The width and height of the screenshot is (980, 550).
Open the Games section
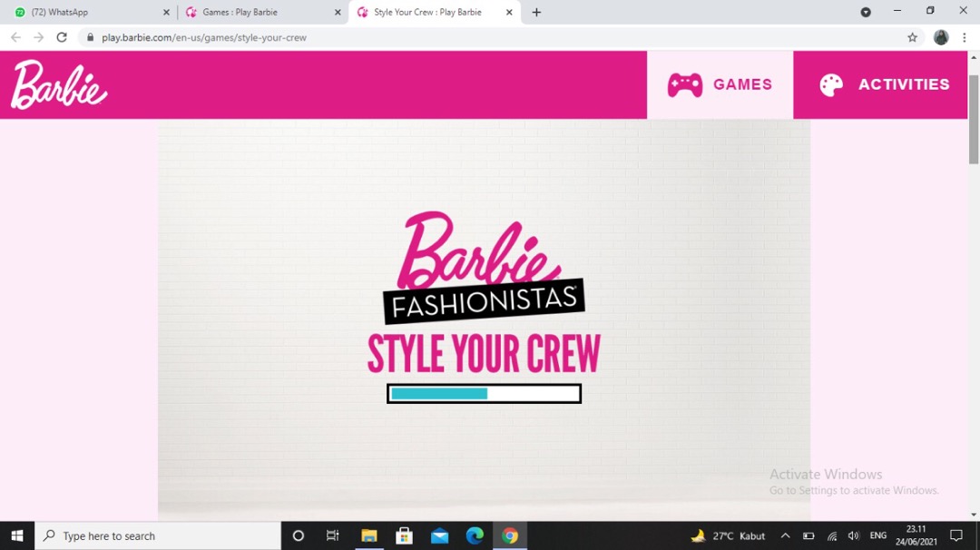pyautogui.click(x=720, y=84)
